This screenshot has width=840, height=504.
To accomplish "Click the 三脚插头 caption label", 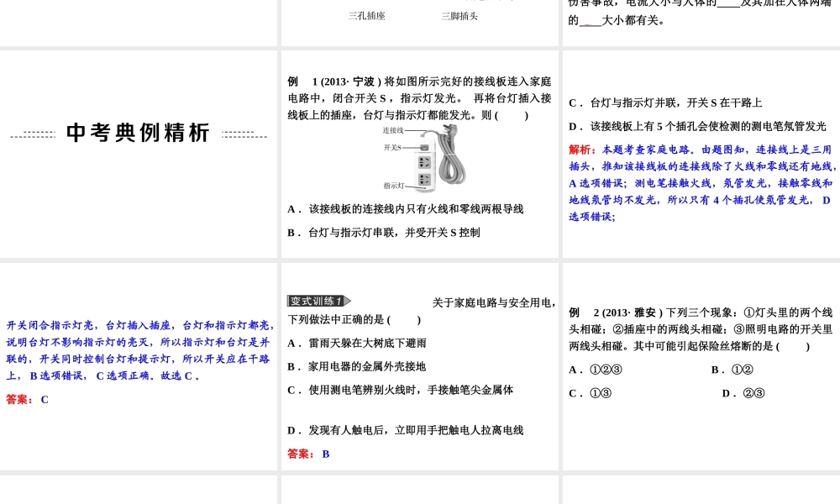I will [459, 16].
